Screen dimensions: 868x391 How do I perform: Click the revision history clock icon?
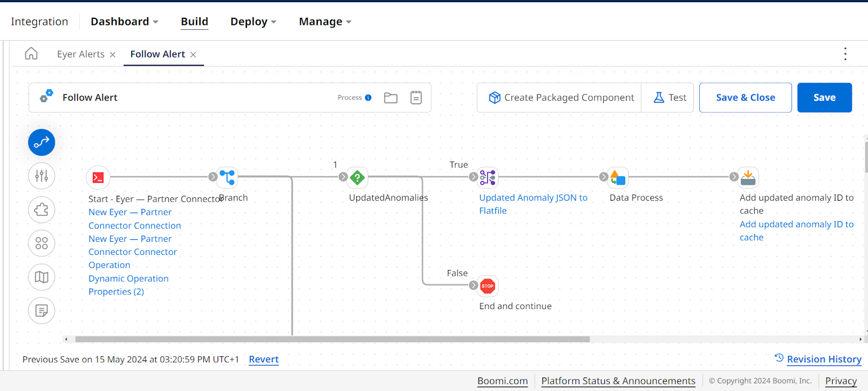coord(779,358)
